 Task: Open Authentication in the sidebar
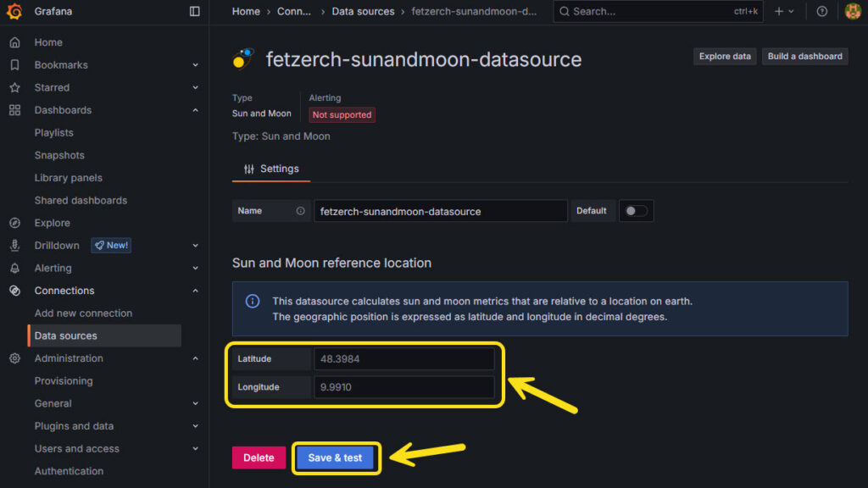pos(69,471)
